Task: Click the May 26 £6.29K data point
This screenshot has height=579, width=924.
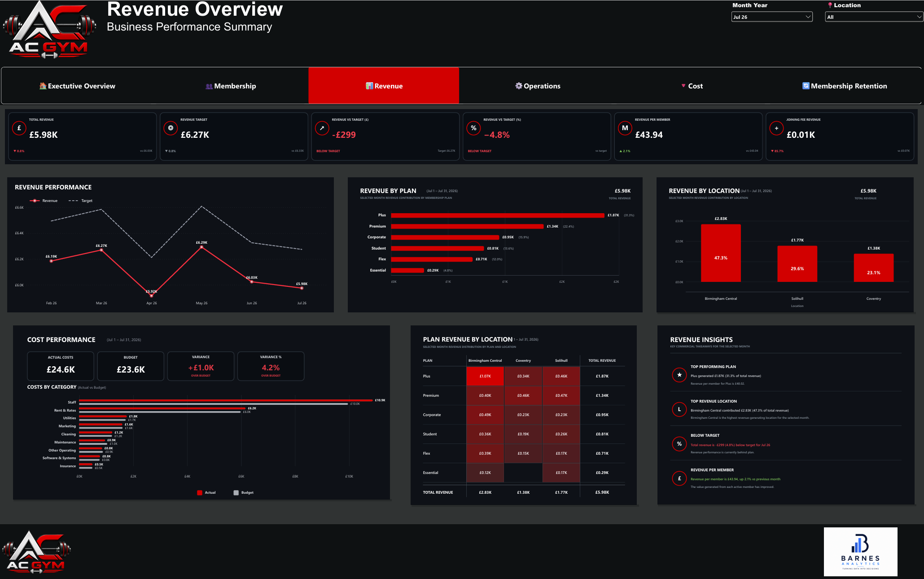Action: pos(201,247)
